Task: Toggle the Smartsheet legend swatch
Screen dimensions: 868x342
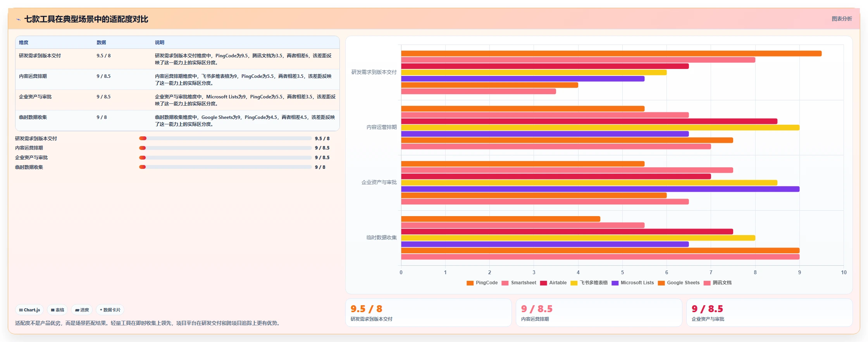Action: coord(505,283)
